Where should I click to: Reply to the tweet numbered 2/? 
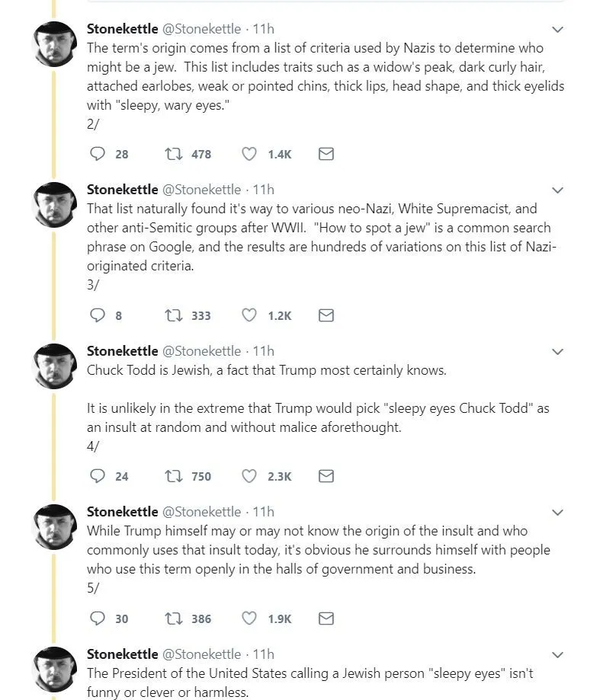pos(98,154)
